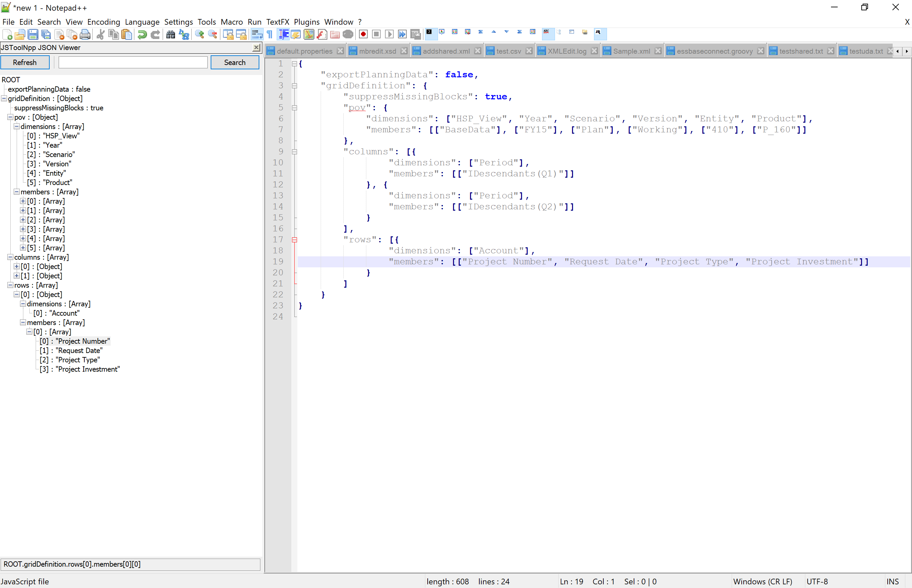Play the recorded macro
This screenshot has width=912, height=588.
[x=389, y=34]
